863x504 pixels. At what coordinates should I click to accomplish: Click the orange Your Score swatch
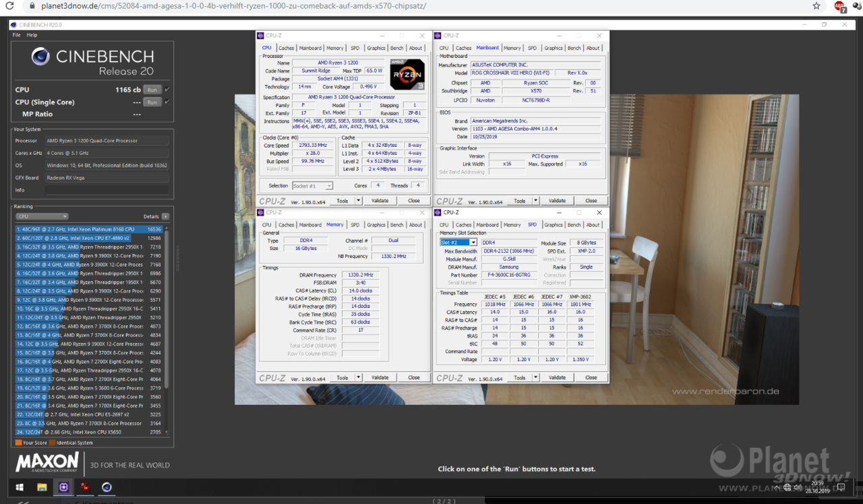click(x=18, y=443)
